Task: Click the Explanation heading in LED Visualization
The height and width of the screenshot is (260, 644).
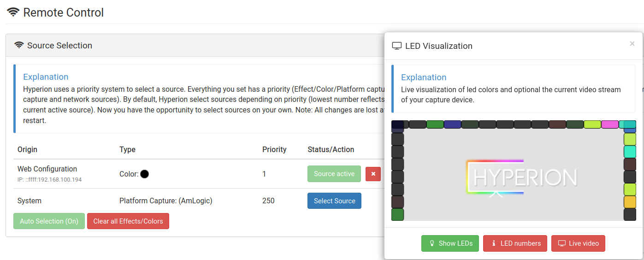Action: coord(424,77)
